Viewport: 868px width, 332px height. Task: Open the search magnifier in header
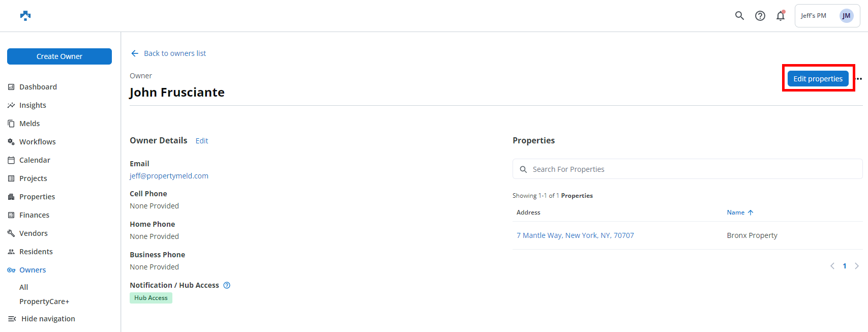(x=739, y=16)
